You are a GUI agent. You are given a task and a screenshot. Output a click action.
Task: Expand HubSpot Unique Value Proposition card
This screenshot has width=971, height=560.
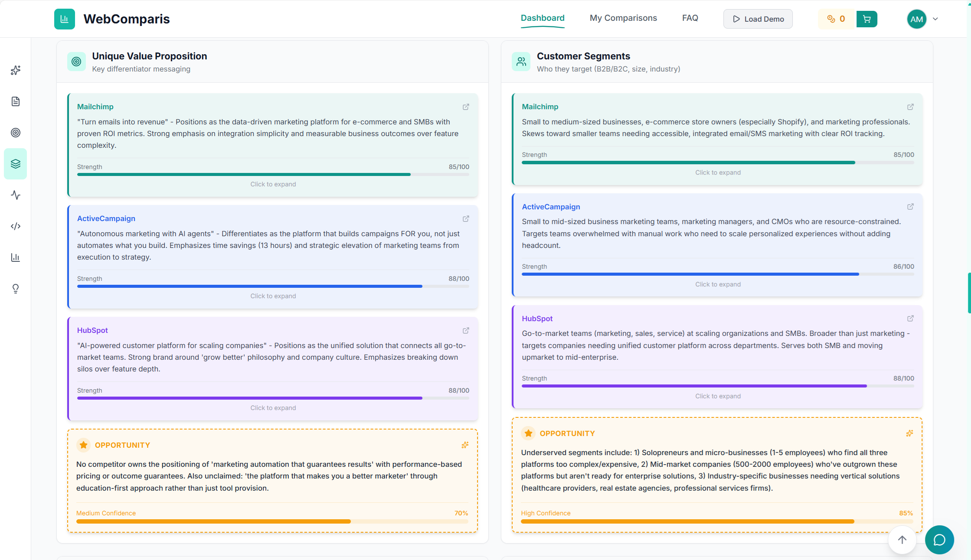(273, 408)
